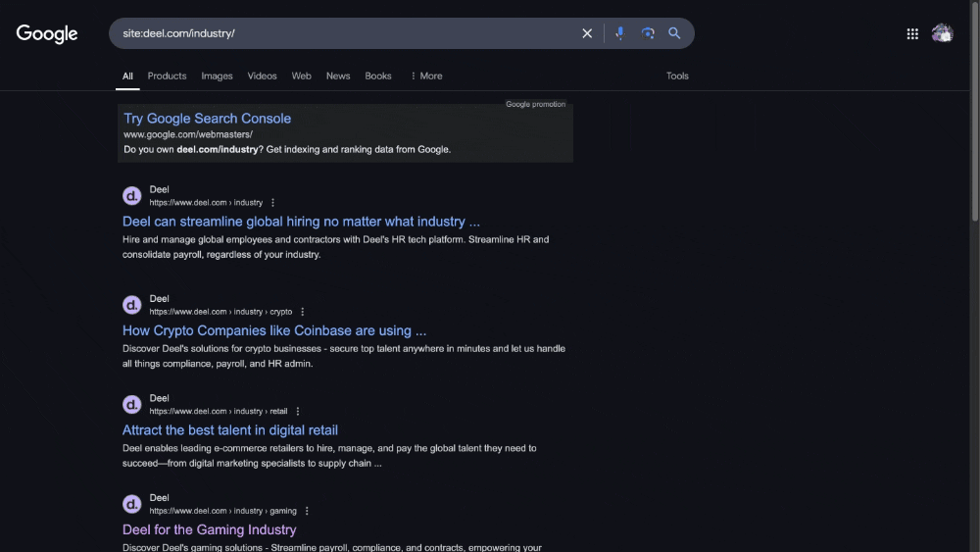980x552 pixels.
Task: Switch to the Videos tab
Action: coord(262,76)
